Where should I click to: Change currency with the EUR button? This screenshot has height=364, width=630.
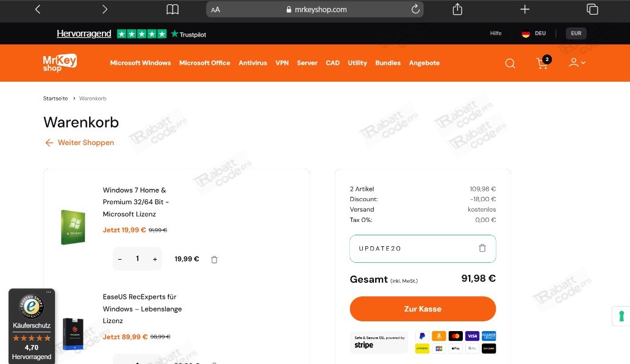pyautogui.click(x=576, y=34)
